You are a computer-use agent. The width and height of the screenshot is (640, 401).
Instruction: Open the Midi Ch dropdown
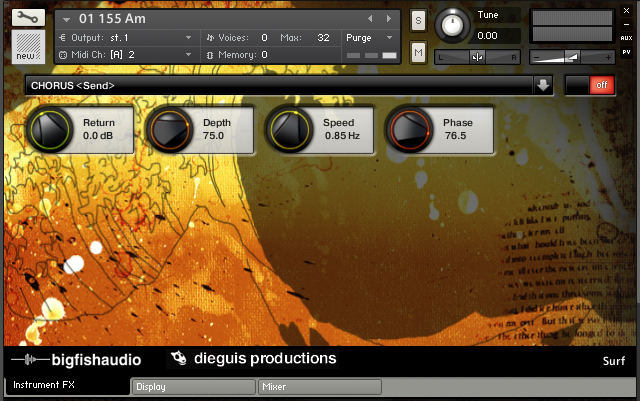[188, 54]
